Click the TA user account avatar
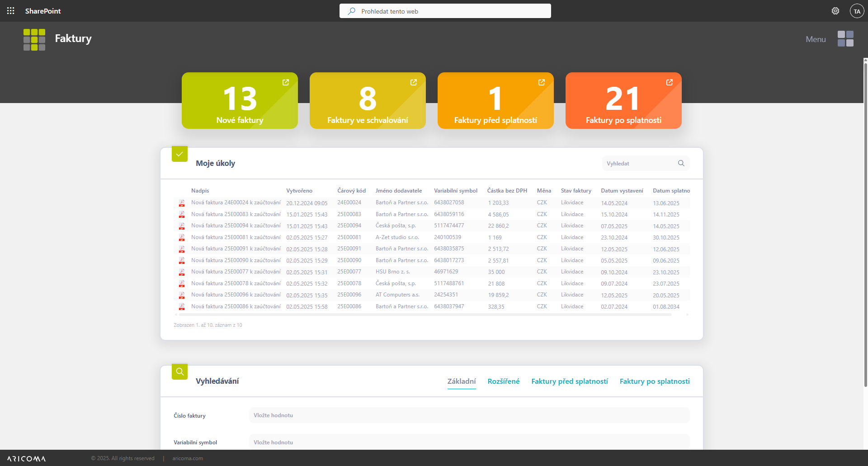Image resolution: width=868 pixels, height=466 pixels. coord(857,11)
